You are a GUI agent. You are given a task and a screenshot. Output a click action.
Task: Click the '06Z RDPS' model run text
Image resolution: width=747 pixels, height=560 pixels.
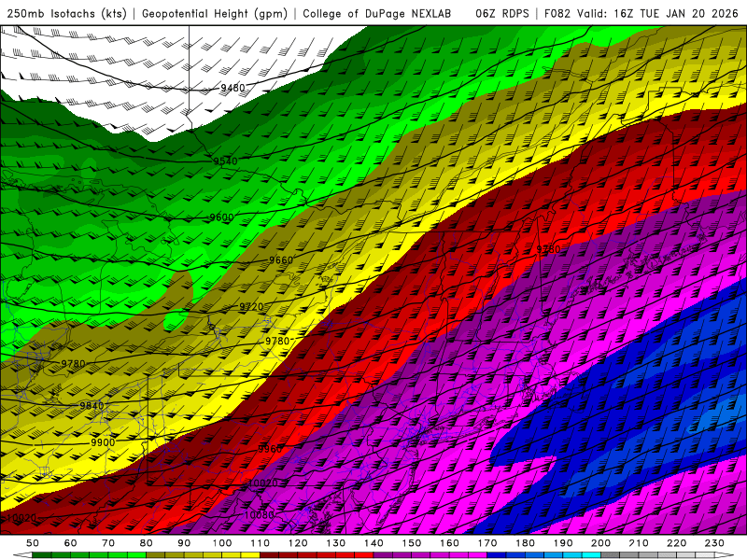point(502,13)
